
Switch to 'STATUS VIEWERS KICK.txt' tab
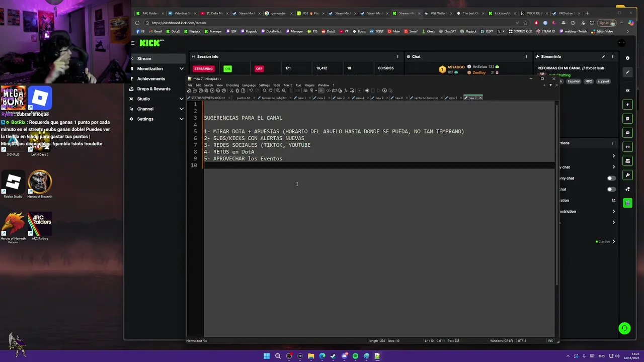208,98
